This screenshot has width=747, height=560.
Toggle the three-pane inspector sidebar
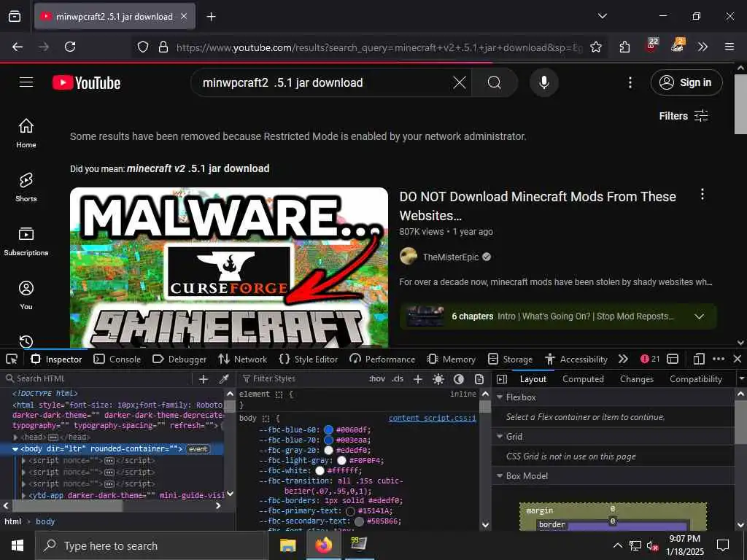point(502,379)
